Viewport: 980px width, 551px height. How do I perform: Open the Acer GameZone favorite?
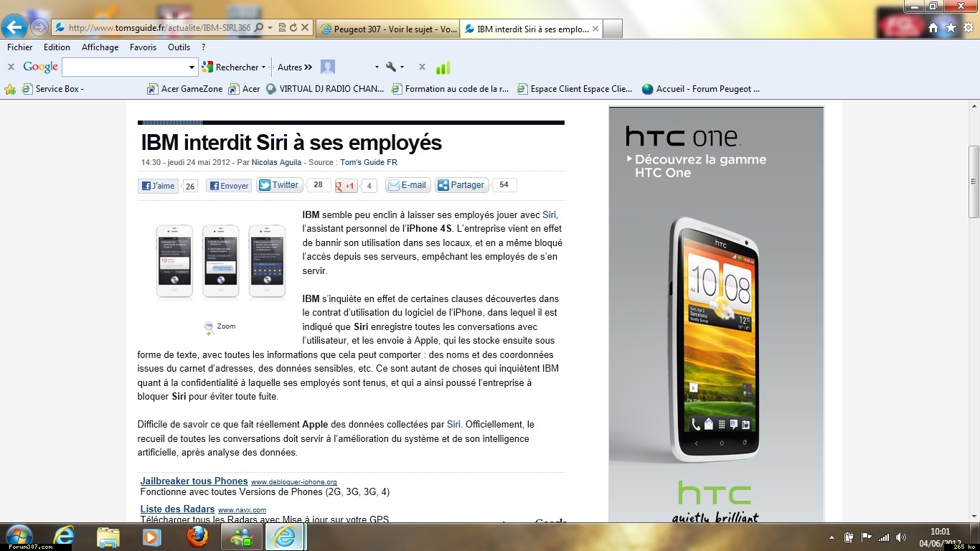(x=184, y=89)
